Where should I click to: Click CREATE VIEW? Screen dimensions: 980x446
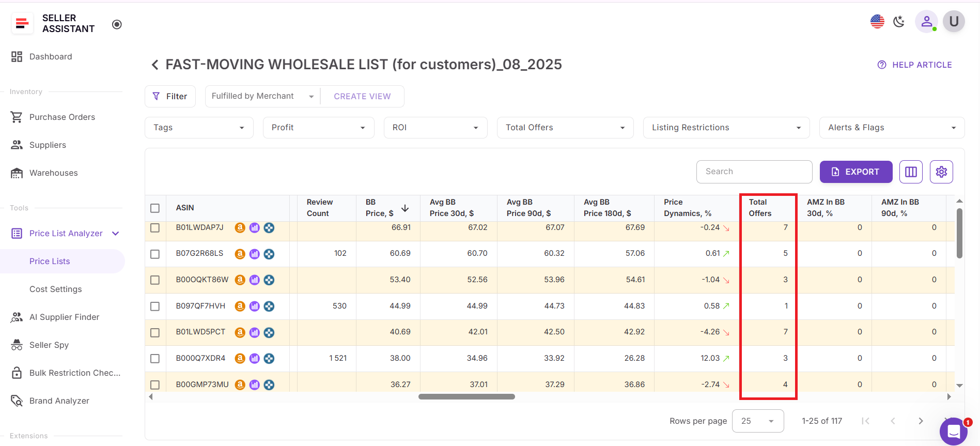(362, 96)
